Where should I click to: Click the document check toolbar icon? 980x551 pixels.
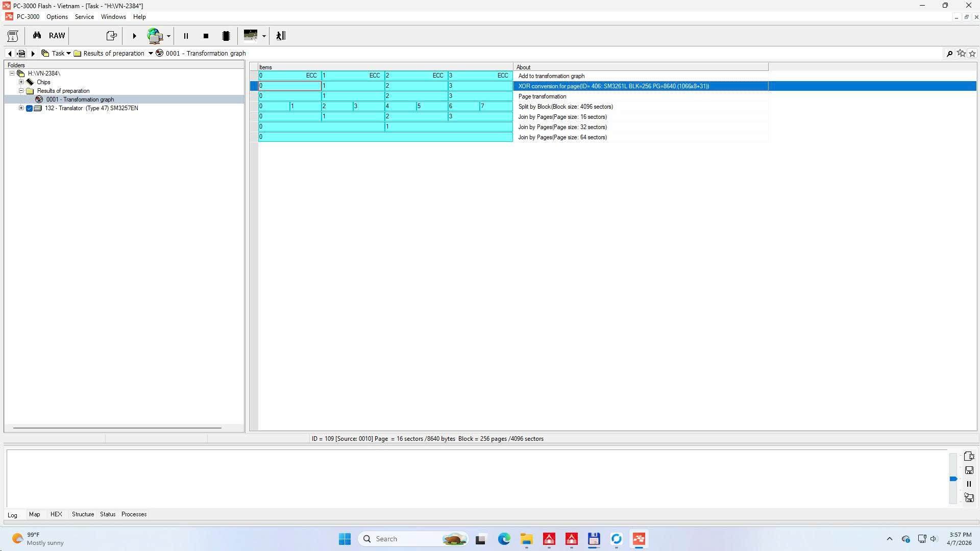coord(111,36)
